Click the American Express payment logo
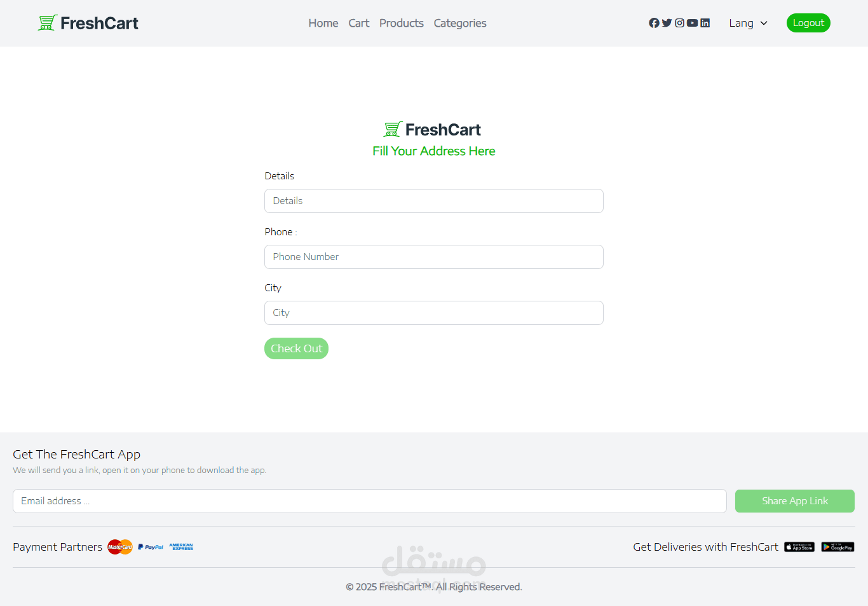The width and height of the screenshot is (868, 606). click(x=181, y=547)
